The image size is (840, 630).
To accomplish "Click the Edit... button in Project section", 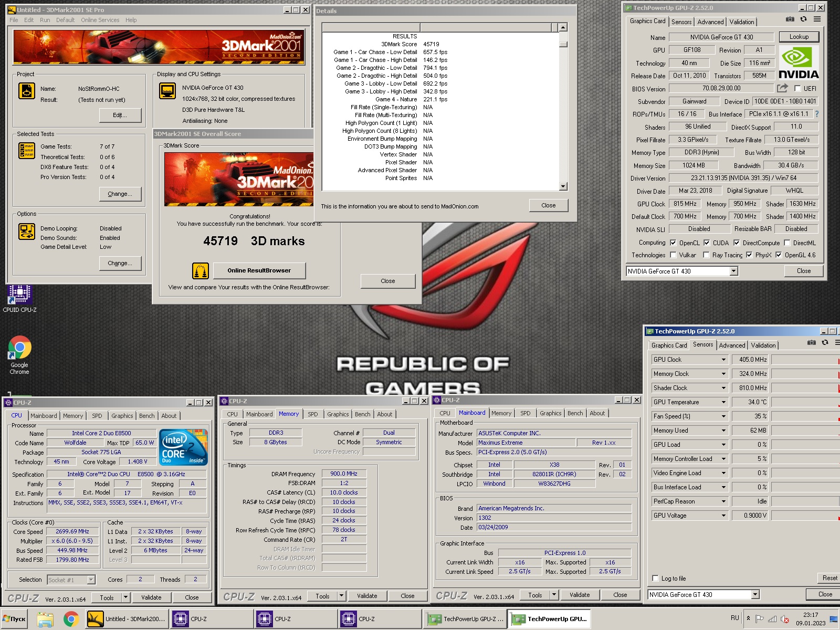I will click(x=120, y=115).
